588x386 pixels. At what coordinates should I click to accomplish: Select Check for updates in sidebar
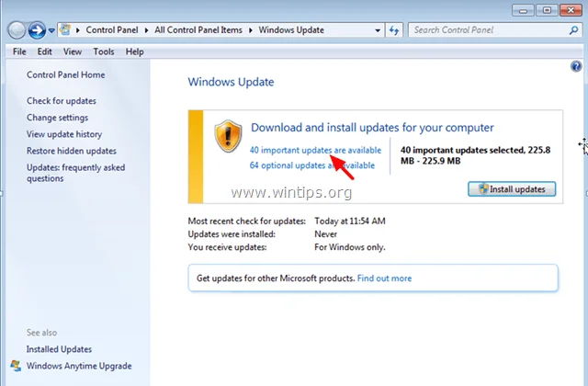pyautogui.click(x=62, y=101)
